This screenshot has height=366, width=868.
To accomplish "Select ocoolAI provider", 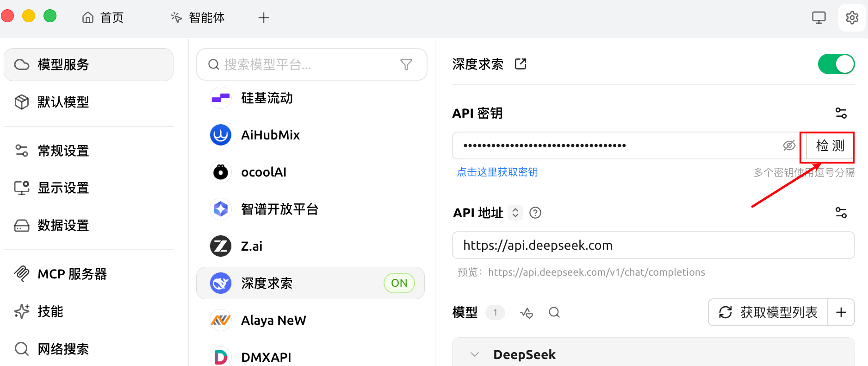I will tap(310, 172).
